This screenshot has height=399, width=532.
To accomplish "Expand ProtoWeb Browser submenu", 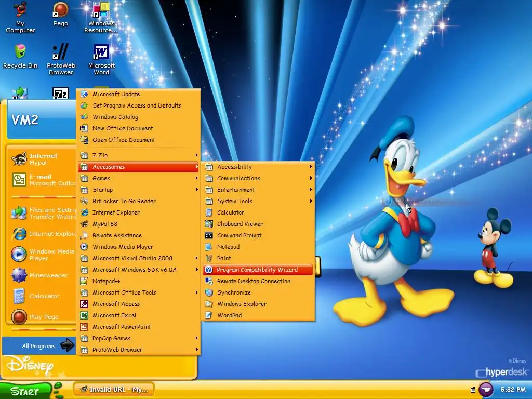I will [138, 350].
